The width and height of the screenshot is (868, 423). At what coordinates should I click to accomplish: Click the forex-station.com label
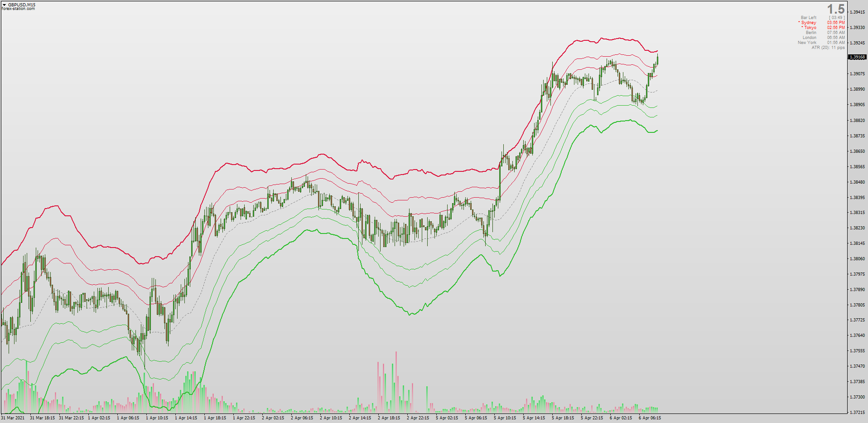pyautogui.click(x=18, y=9)
